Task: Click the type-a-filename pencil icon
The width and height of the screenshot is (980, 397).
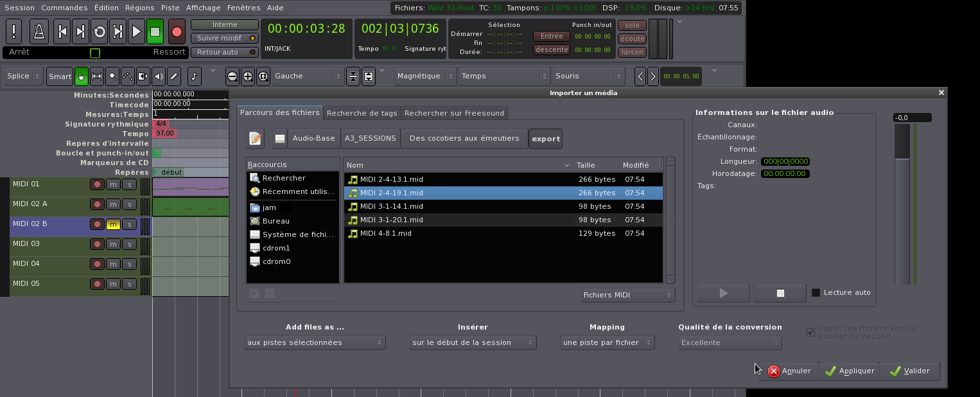Action: tap(255, 138)
